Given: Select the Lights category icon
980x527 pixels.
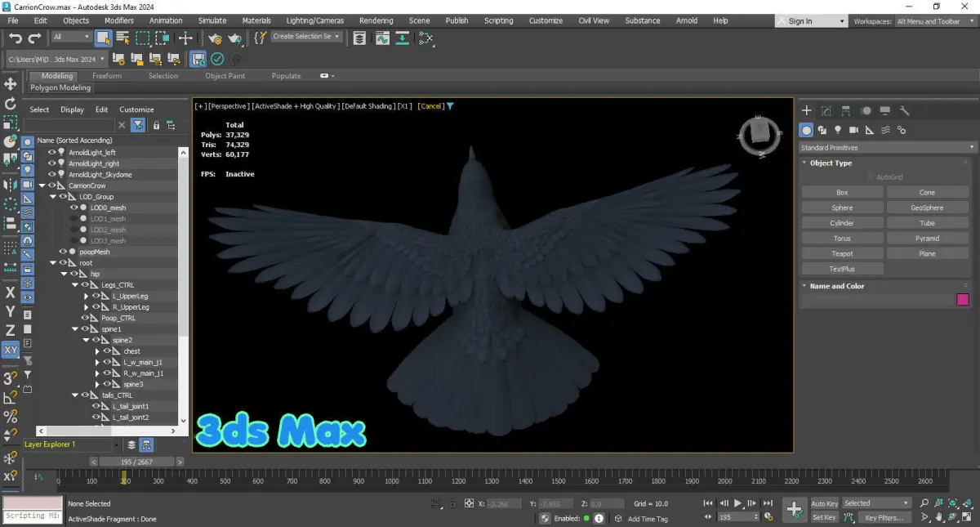Looking at the screenshot, I should 838,130.
